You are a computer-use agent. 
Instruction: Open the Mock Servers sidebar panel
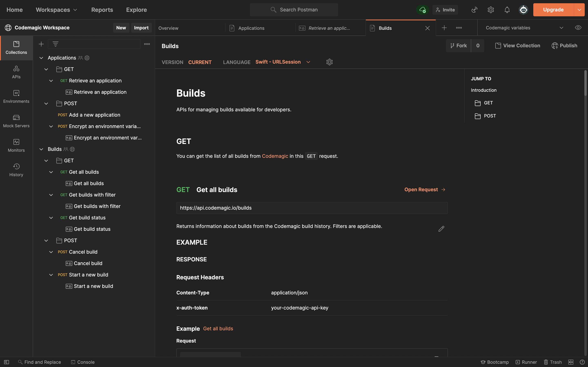[x=16, y=121]
